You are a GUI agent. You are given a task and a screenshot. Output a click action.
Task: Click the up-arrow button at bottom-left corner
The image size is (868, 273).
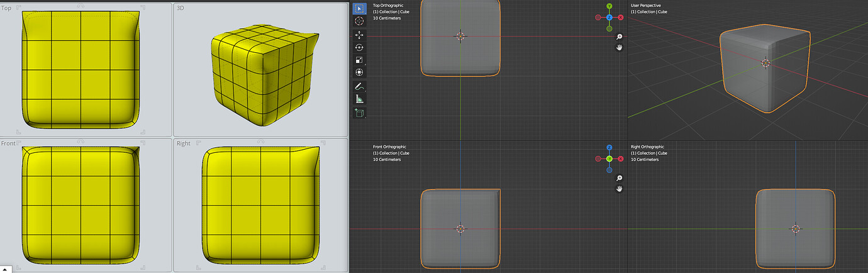tap(5, 269)
